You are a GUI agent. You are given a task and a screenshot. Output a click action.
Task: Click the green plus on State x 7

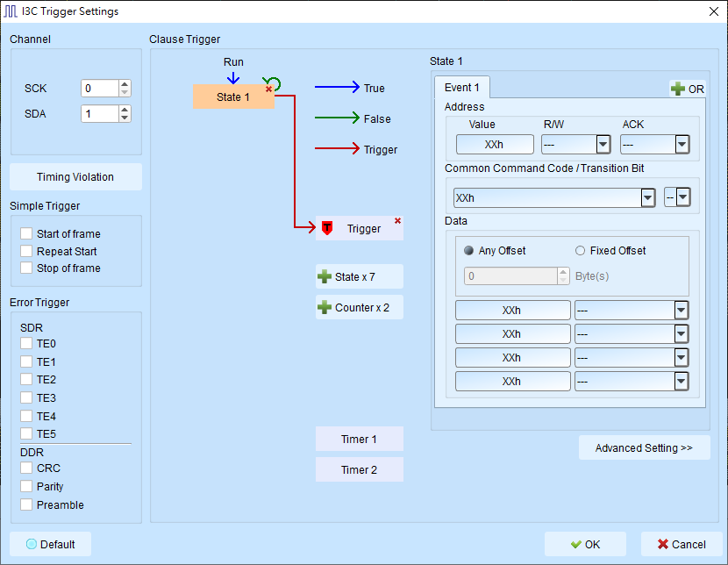coord(324,276)
